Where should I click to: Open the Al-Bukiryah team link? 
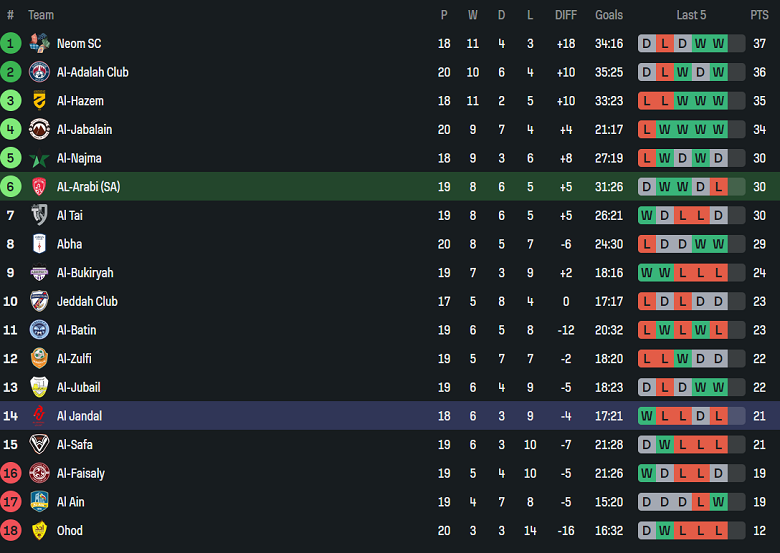(85, 273)
